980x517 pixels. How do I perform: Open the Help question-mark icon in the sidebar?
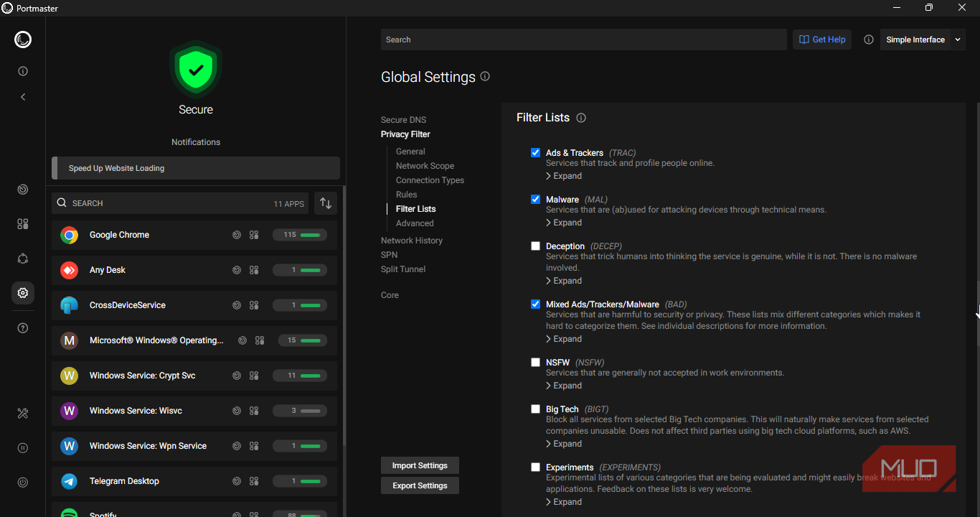pos(23,328)
